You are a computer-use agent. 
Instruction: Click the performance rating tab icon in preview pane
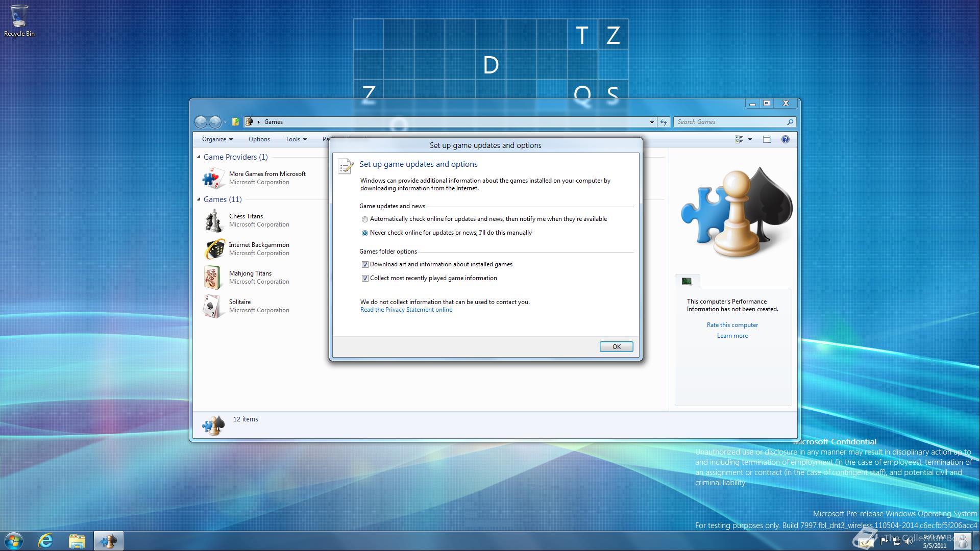pyautogui.click(x=687, y=281)
